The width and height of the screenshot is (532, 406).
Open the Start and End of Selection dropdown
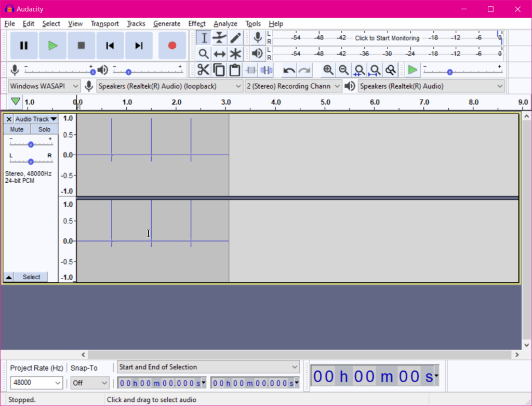(208, 367)
